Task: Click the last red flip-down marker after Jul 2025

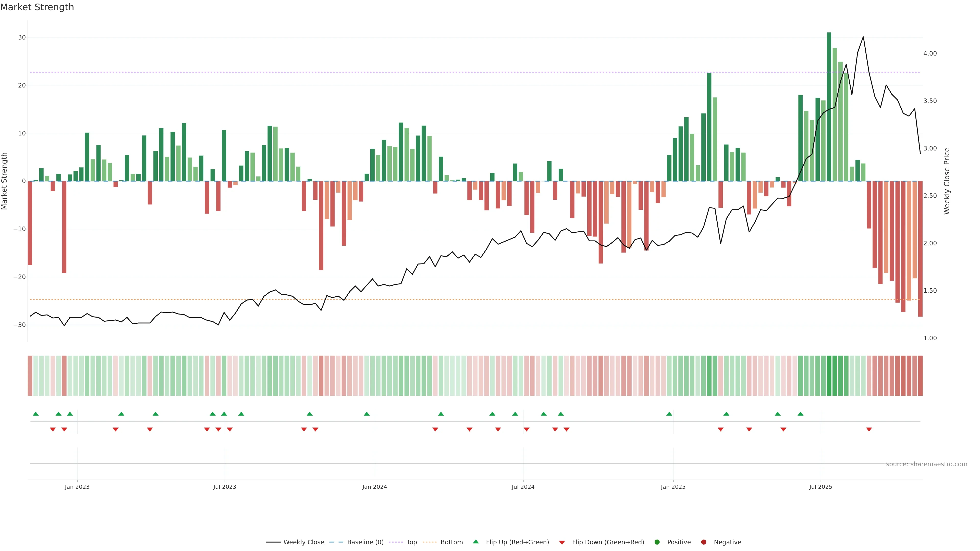Action: 869,429
